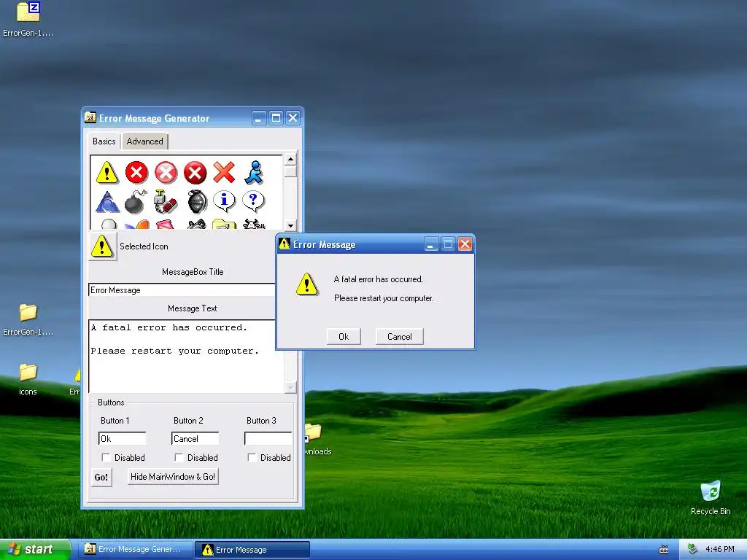Click the Go! button

[x=101, y=477]
